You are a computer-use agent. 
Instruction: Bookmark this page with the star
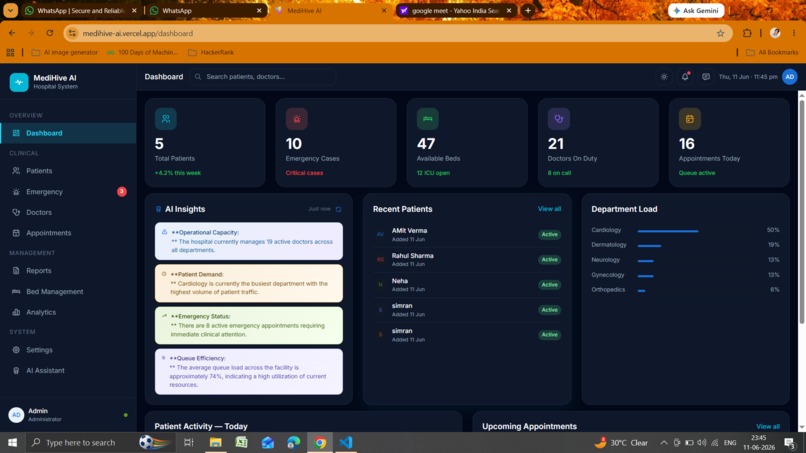point(720,33)
